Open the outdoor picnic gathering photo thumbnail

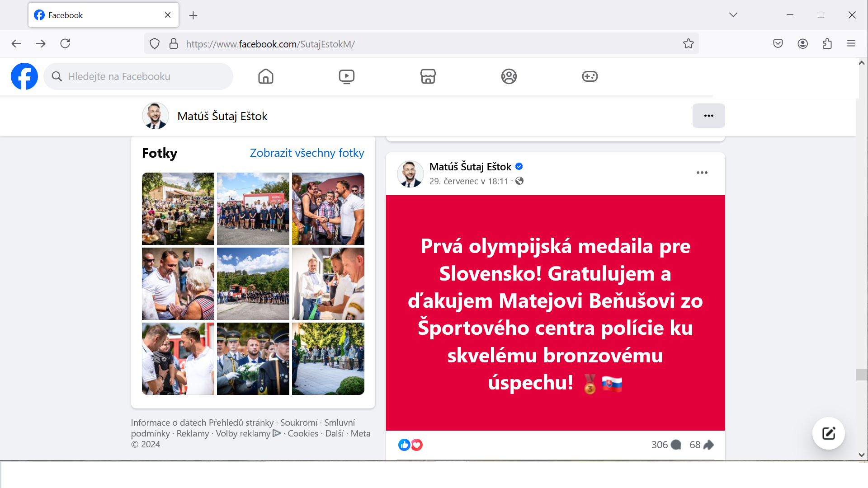(178, 209)
